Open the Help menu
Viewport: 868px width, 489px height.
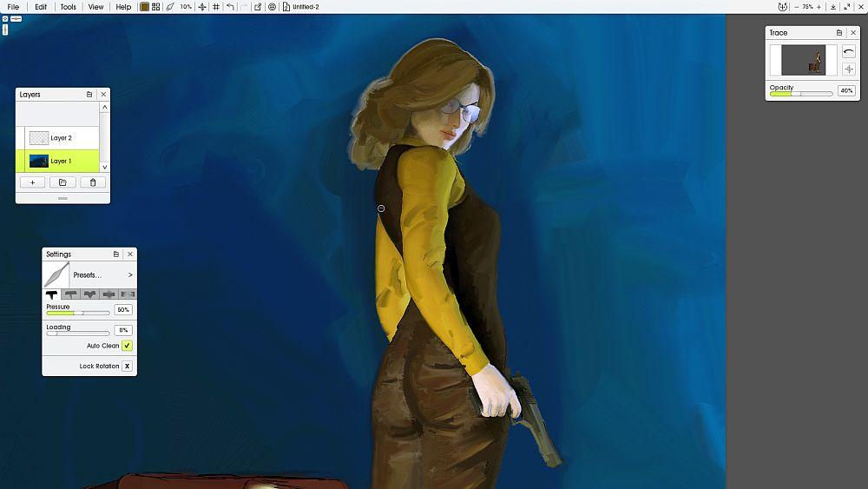[123, 7]
